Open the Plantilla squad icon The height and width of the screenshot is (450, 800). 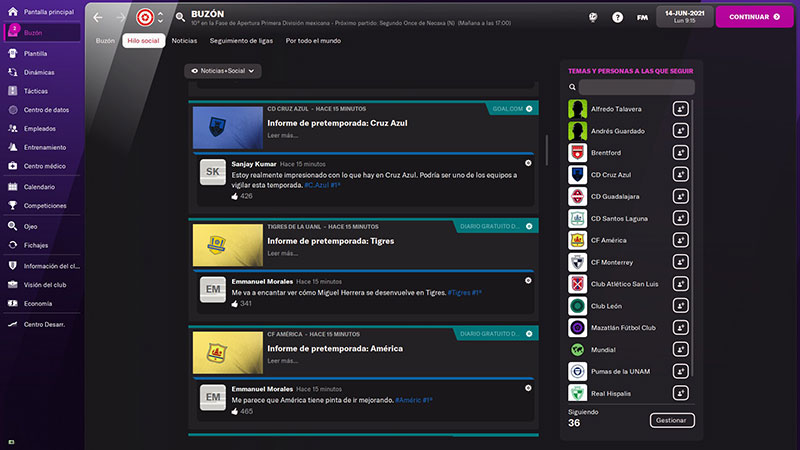(13, 53)
